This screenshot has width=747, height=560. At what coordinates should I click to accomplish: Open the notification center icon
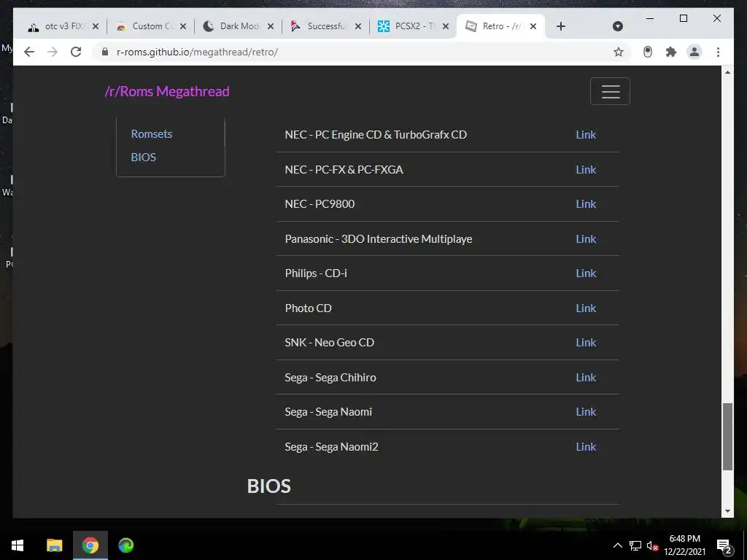point(724,545)
